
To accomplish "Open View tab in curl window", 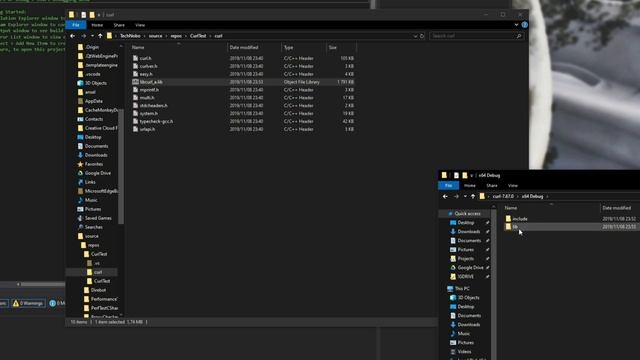I will 140,25.
